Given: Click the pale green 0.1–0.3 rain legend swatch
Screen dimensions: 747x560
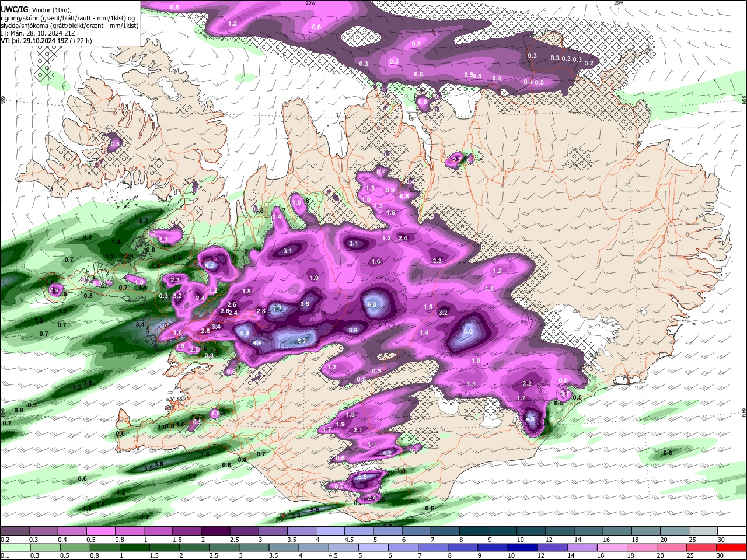Looking at the screenshot, I should pos(14,547).
